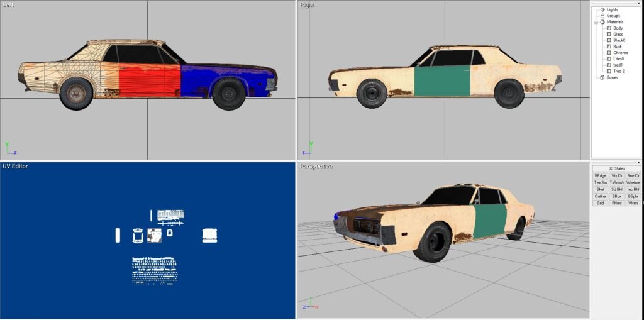Select the Lites0 material entry

(619, 58)
